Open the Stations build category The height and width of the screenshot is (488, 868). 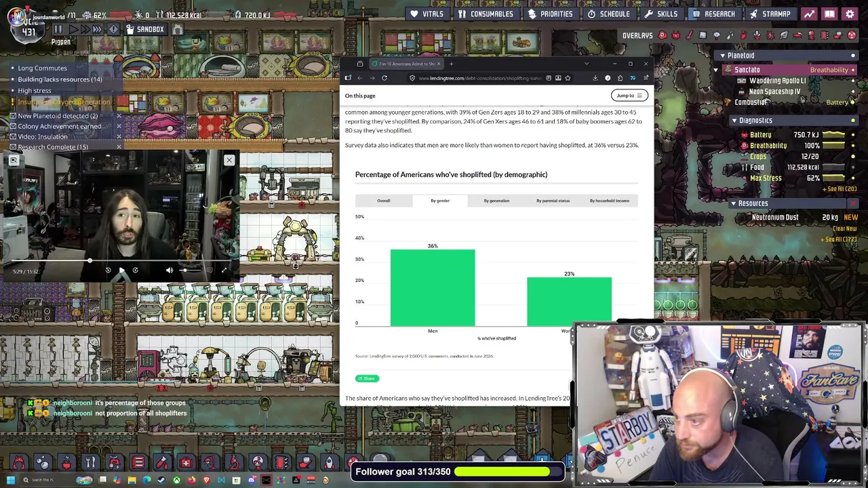coord(234,463)
